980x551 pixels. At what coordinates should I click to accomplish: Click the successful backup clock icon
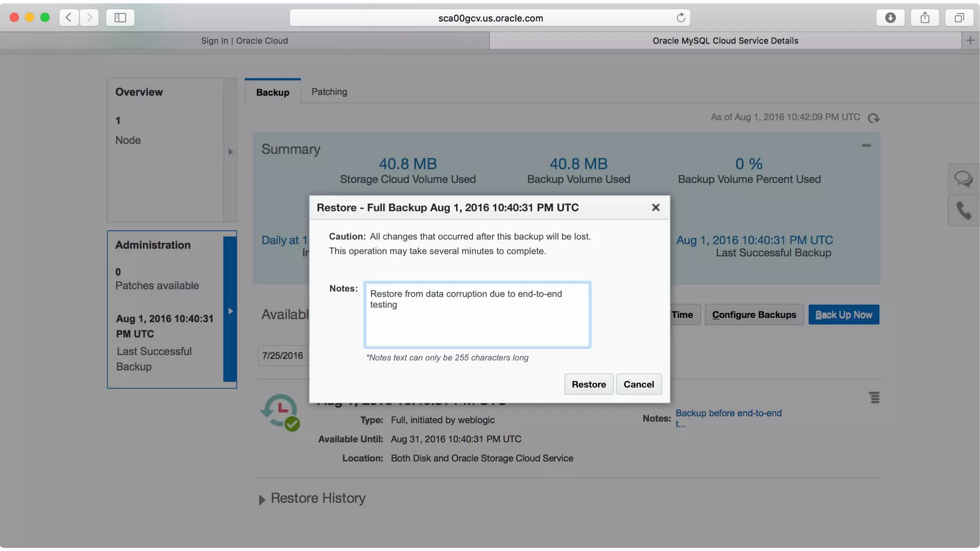[280, 411]
